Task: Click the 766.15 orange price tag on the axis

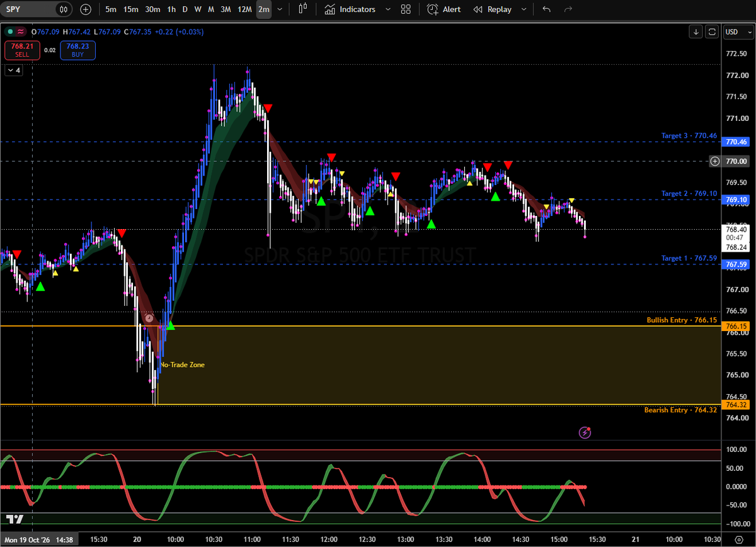Action: coord(736,327)
